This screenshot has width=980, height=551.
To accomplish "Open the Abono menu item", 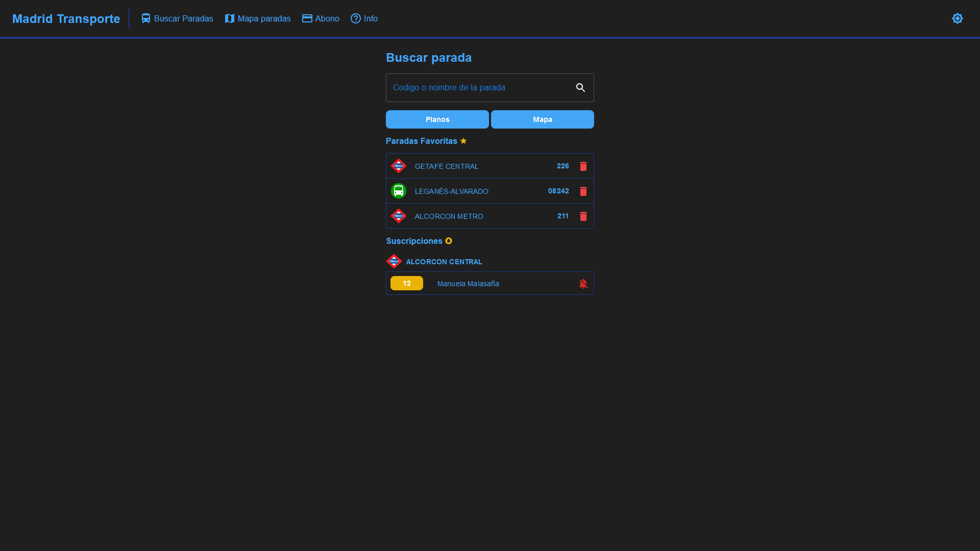I will pos(321,18).
